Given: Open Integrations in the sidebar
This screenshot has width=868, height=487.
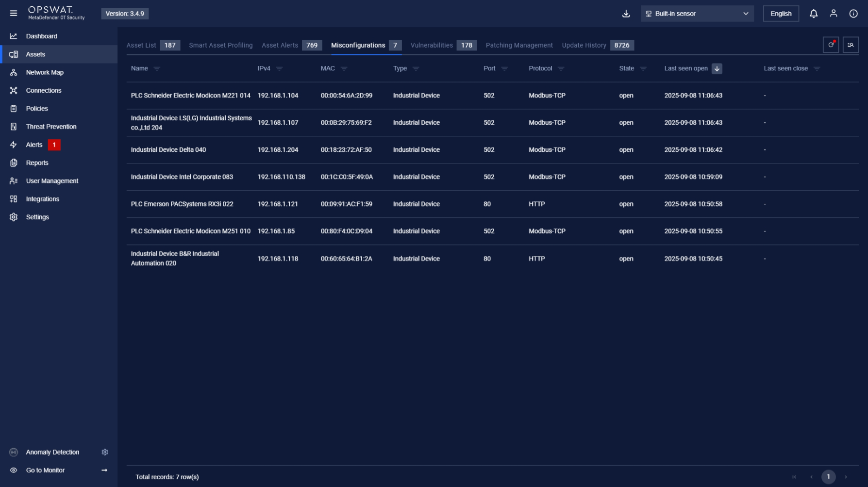Looking at the screenshot, I should click(x=59, y=199).
